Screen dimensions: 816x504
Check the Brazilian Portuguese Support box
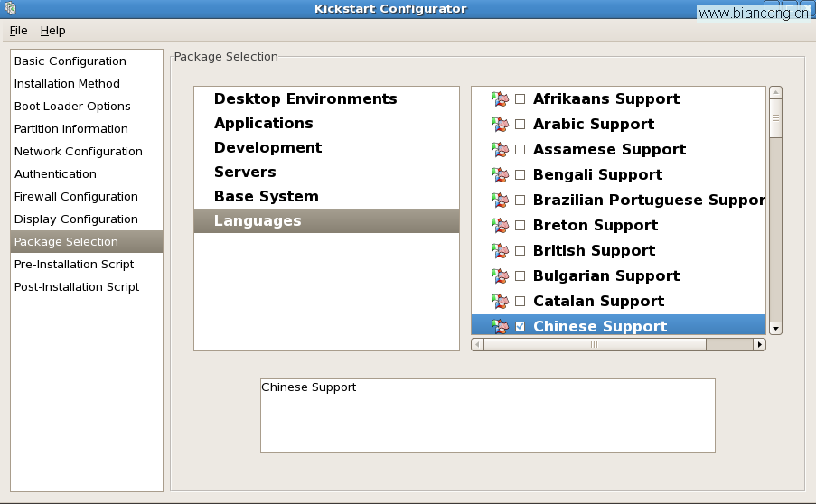(520, 201)
